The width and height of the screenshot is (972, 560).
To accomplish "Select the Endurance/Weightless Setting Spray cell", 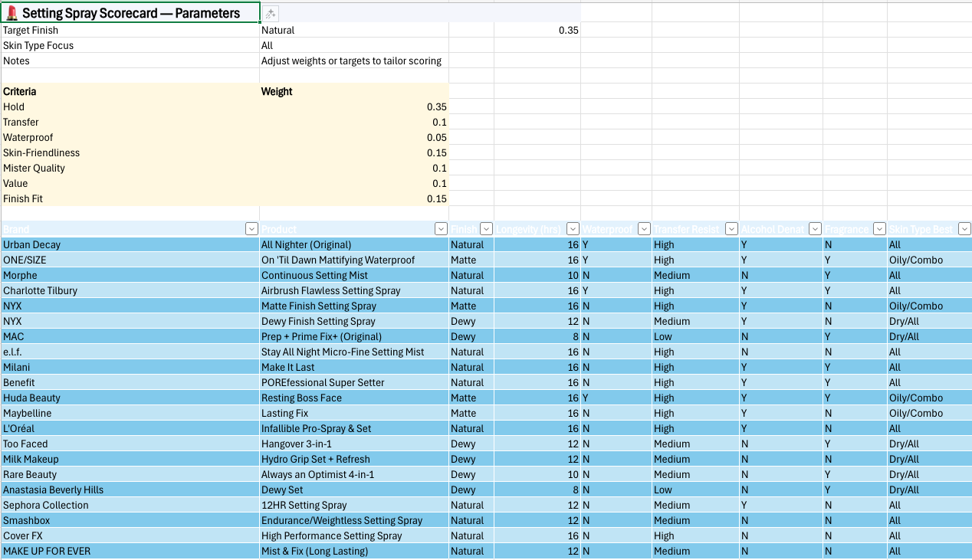I will click(354, 520).
